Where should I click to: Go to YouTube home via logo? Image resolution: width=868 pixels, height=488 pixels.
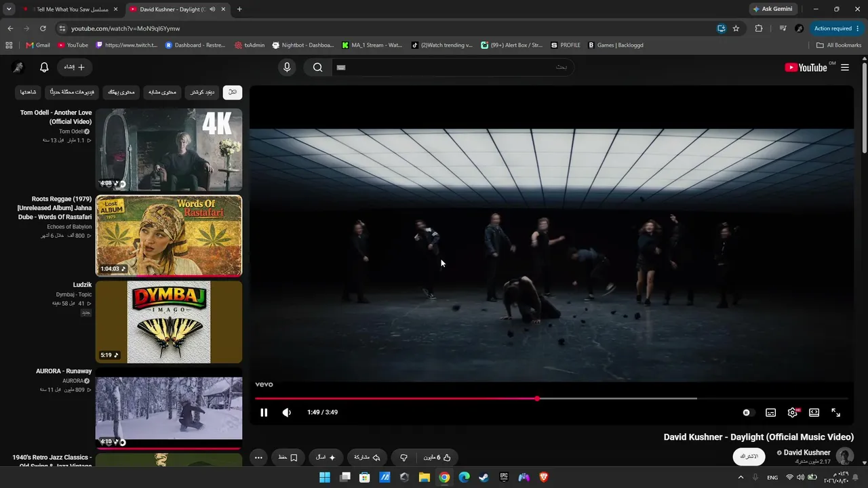[x=806, y=67]
